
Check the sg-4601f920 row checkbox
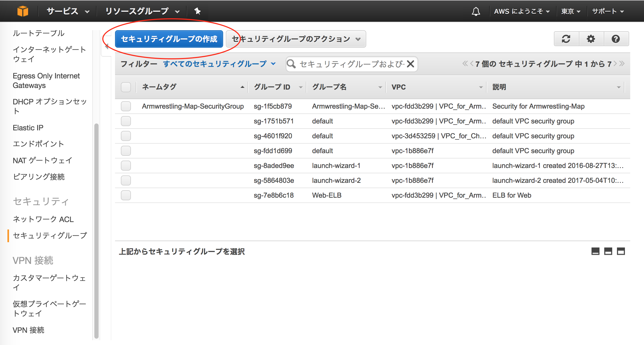point(126,136)
